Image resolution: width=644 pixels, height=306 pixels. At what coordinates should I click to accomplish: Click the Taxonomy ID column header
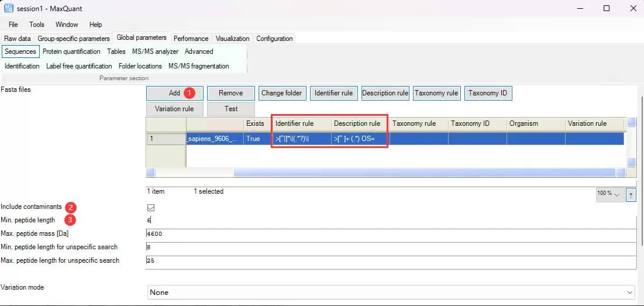pyautogui.click(x=477, y=123)
